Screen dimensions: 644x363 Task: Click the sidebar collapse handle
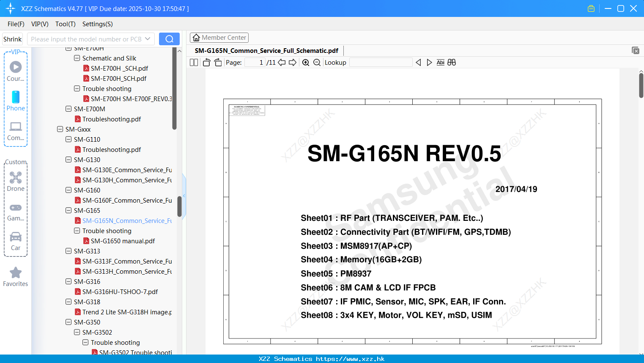click(184, 195)
